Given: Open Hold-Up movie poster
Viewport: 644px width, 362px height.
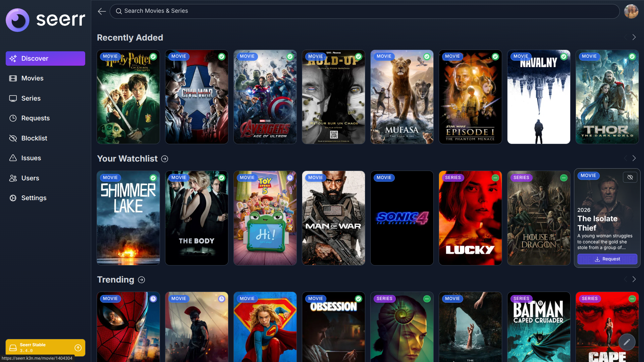Looking at the screenshot, I should (x=333, y=97).
